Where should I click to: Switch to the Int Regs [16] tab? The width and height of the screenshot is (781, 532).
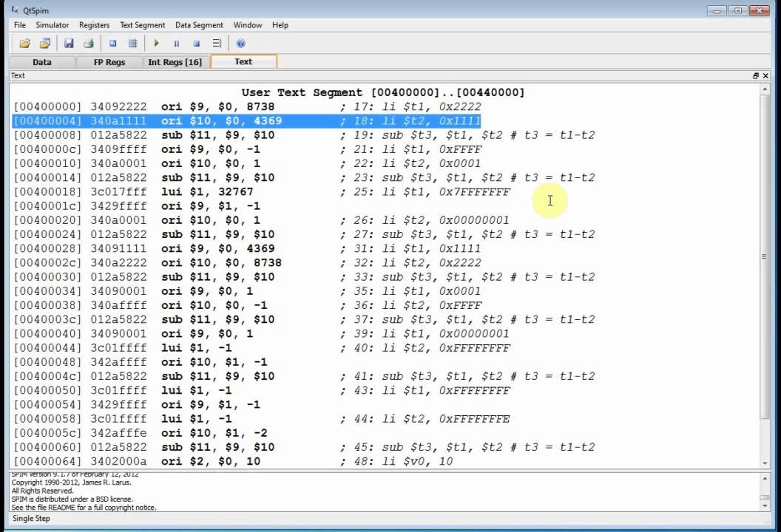click(175, 62)
